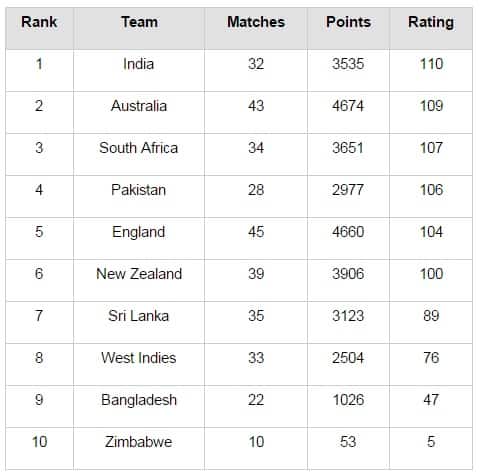Select the Sri Lanka row name
The width and height of the screenshot is (480, 474).
139,316
